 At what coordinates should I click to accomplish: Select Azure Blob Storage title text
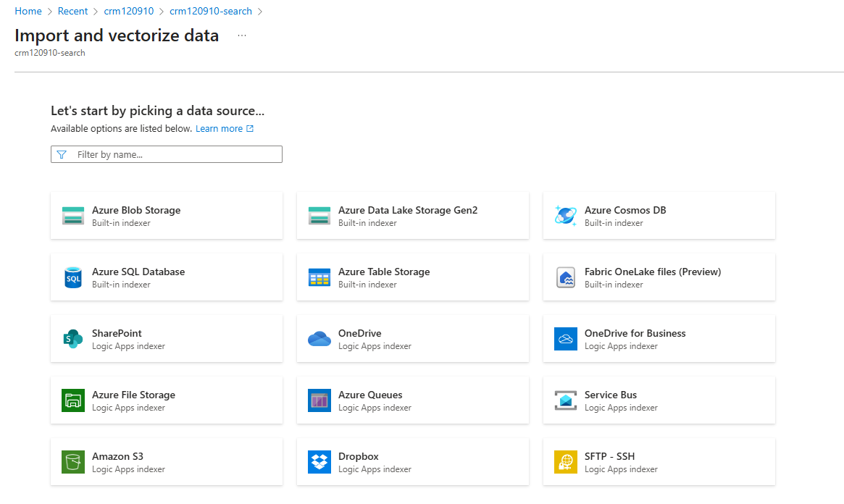pyautogui.click(x=136, y=210)
